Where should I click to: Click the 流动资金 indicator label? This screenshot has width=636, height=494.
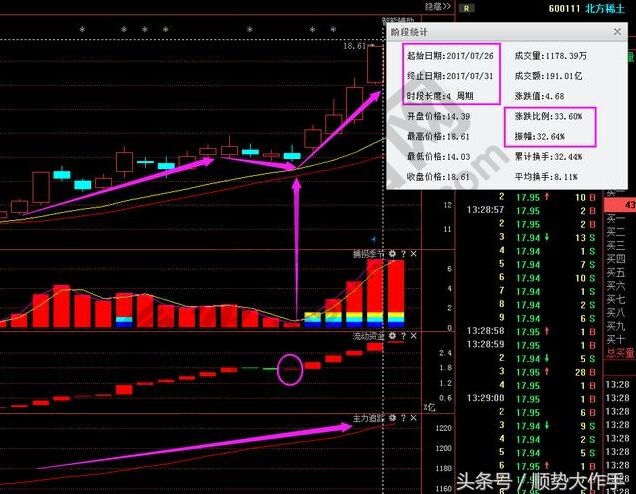368,337
